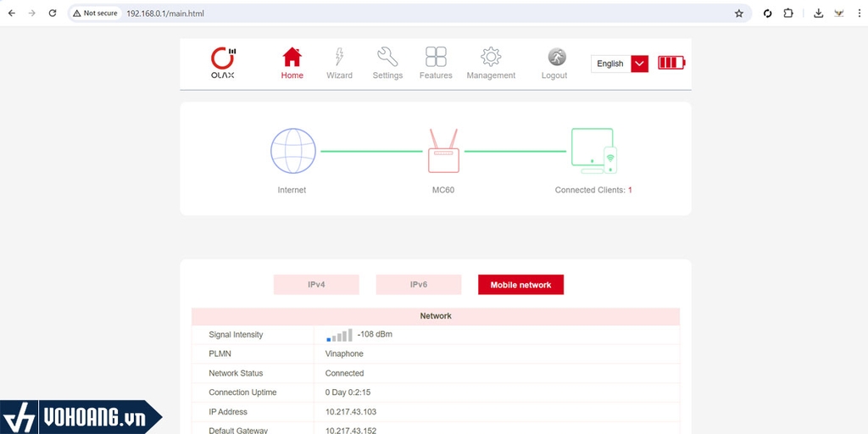
Task: Open the Not secure site info
Action: [x=95, y=14]
